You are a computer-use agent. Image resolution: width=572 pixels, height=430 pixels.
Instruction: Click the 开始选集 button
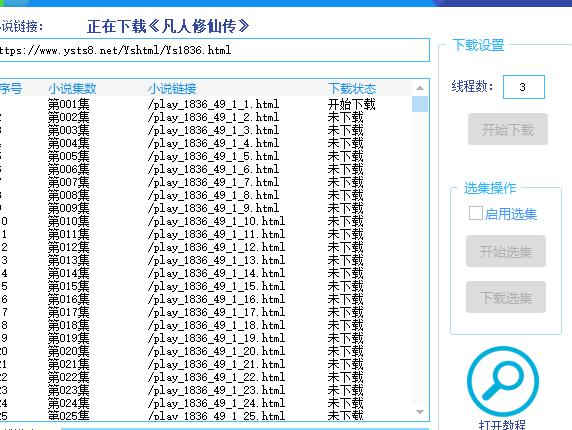coord(506,251)
